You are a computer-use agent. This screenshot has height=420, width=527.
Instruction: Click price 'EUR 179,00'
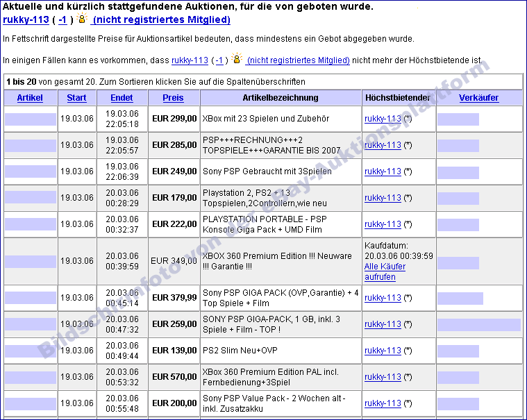(x=174, y=198)
